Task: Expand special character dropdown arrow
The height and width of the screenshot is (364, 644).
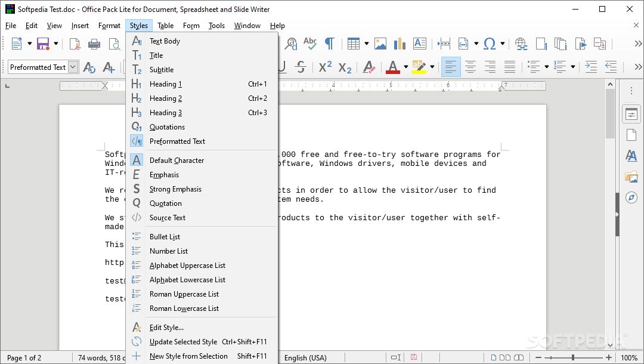Action: 502,44
